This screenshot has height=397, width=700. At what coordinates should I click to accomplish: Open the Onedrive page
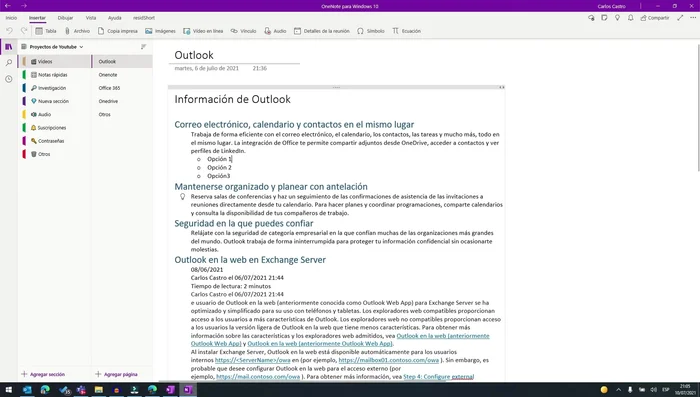(122, 101)
